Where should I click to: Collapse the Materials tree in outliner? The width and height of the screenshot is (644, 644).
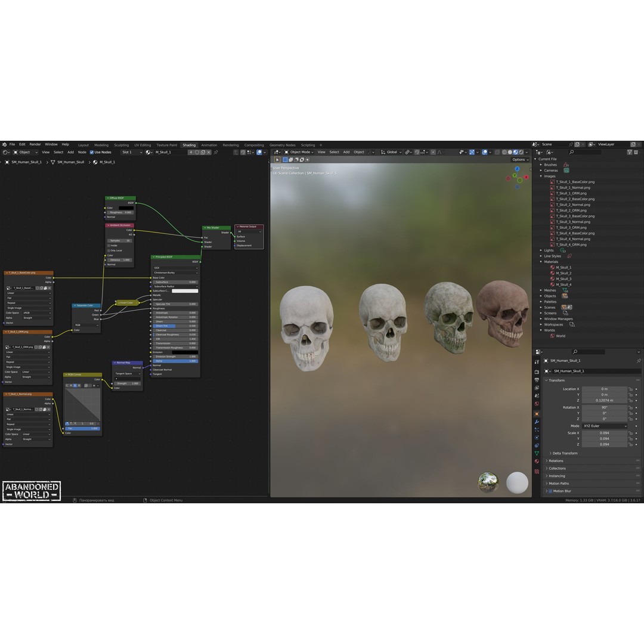pos(541,262)
